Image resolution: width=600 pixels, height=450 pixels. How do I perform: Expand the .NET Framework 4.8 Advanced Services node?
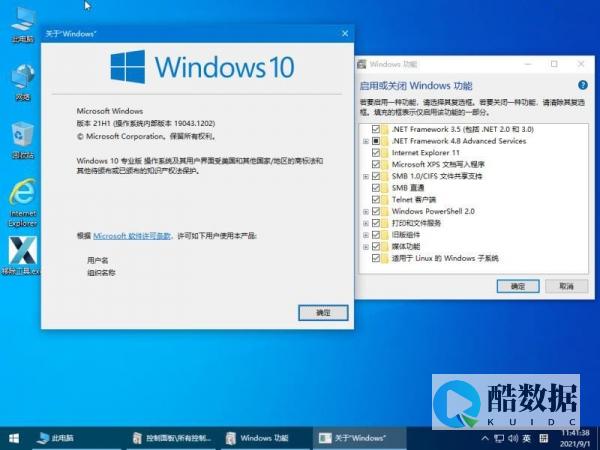[366, 141]
